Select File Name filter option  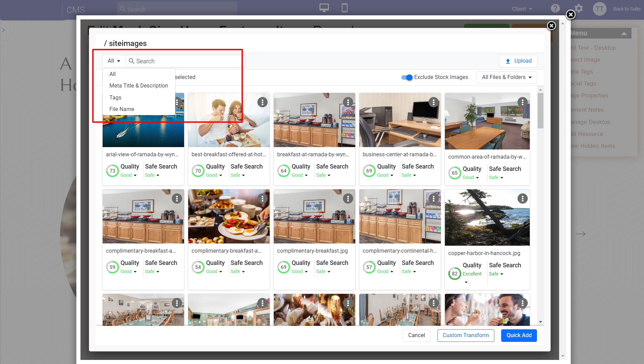[x=122, y=109]
